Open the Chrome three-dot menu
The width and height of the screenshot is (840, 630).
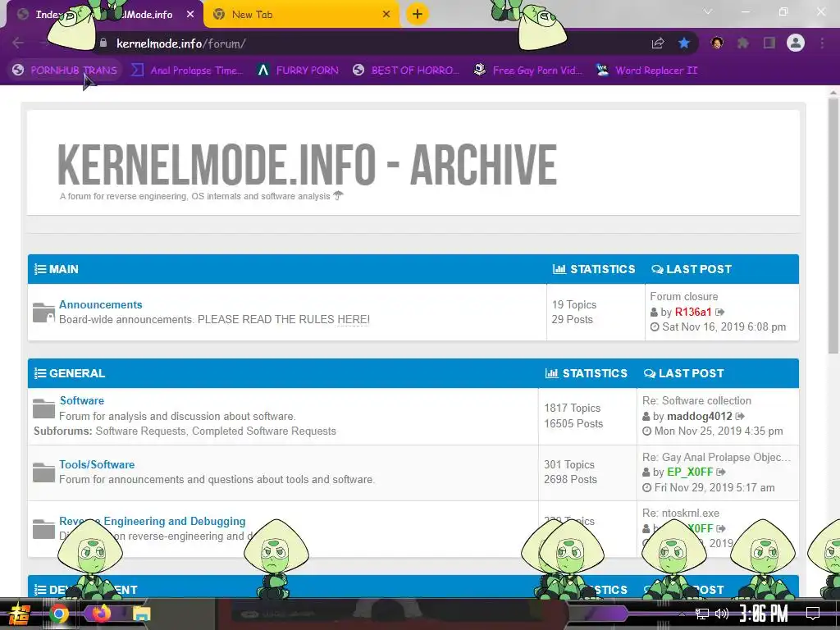(822, 43)
